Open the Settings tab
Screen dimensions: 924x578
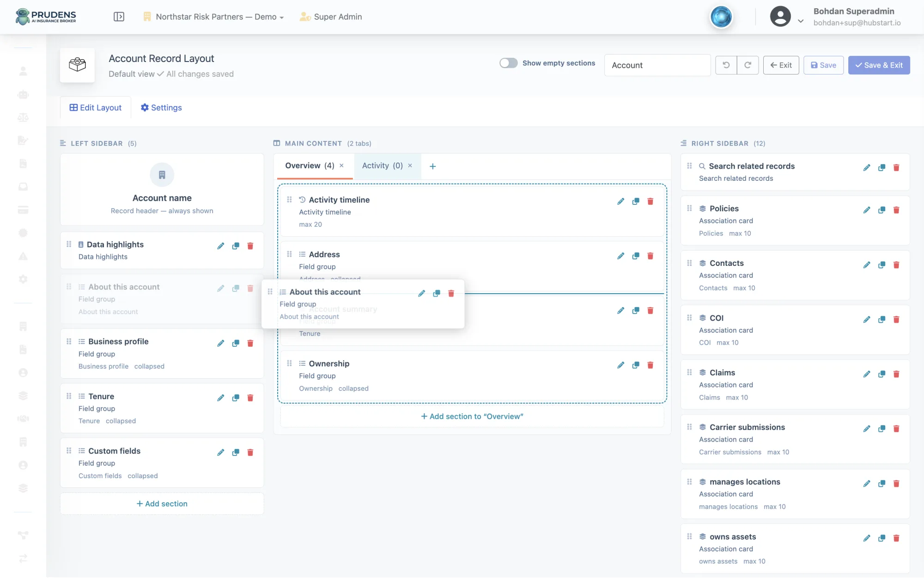pyautogui.click(x=161, y=107)
